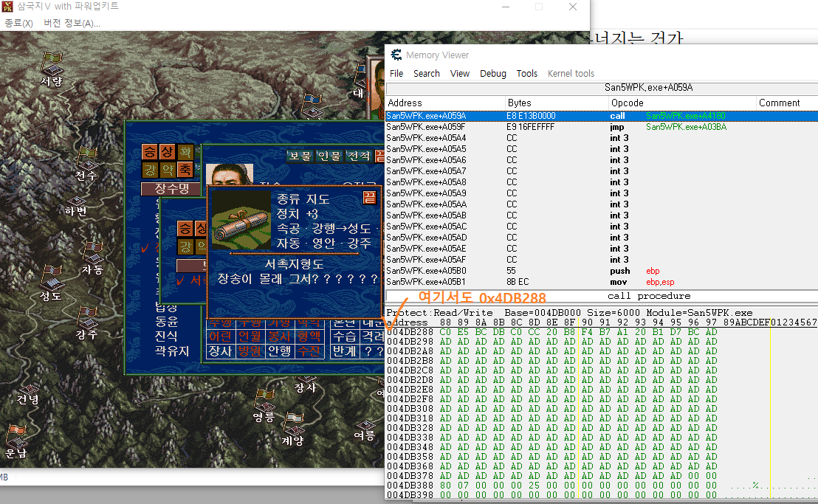
Task: Click the San5WPK.exe+A03BA jump target
Action: (686, 127)
